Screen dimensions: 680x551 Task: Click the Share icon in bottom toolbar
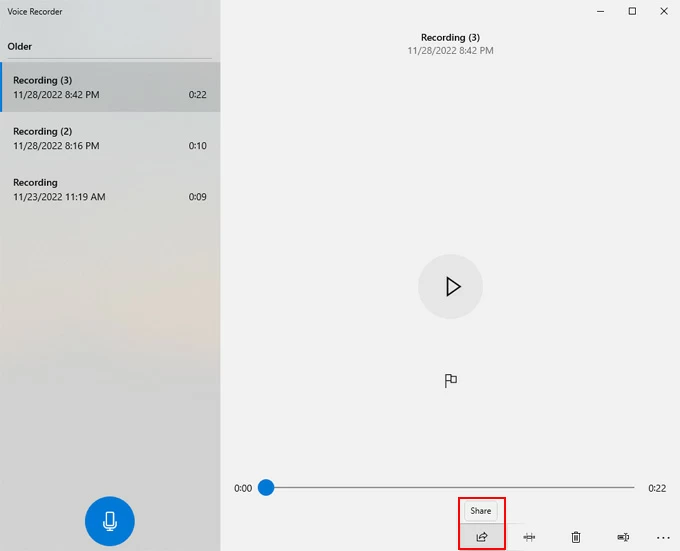[481, 537]
